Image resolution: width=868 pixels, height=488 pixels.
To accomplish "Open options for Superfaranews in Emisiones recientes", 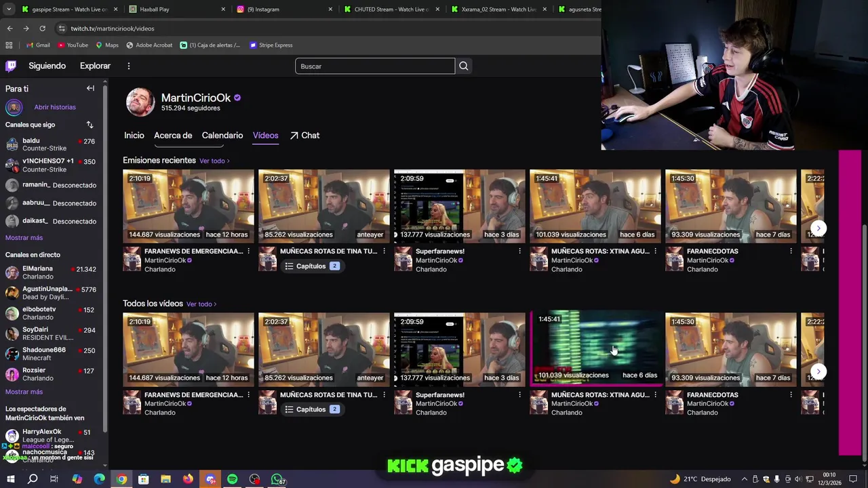I will [x=520, y=251].
